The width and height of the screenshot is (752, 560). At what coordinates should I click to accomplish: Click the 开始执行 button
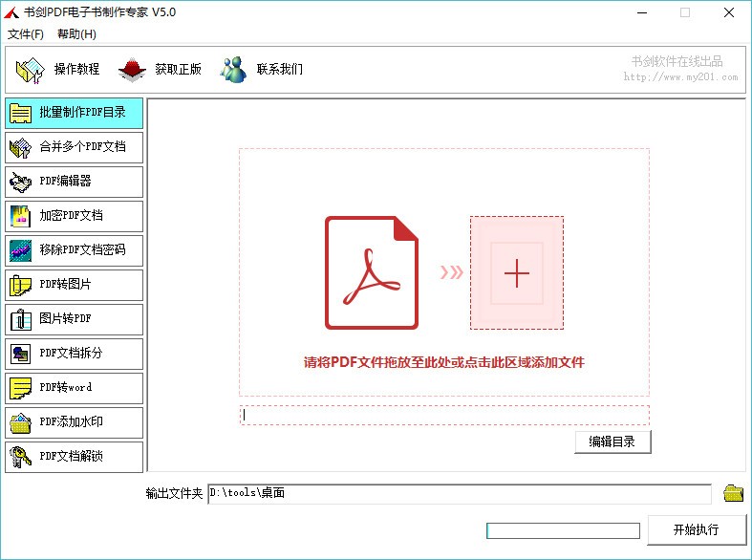(697, 530)
